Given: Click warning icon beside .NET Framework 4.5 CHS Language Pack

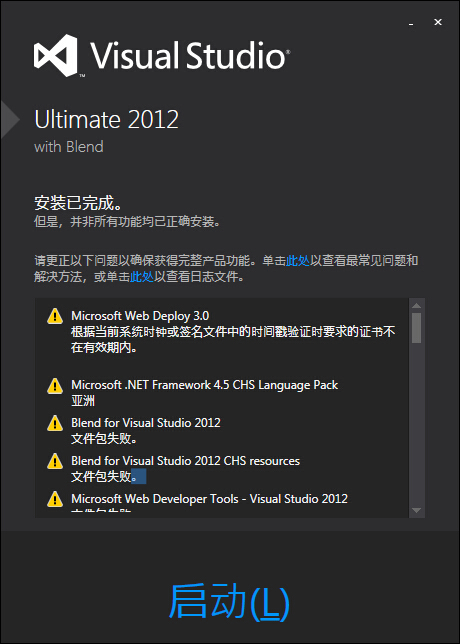Looking at the screenshot, I should coord(55,386).
